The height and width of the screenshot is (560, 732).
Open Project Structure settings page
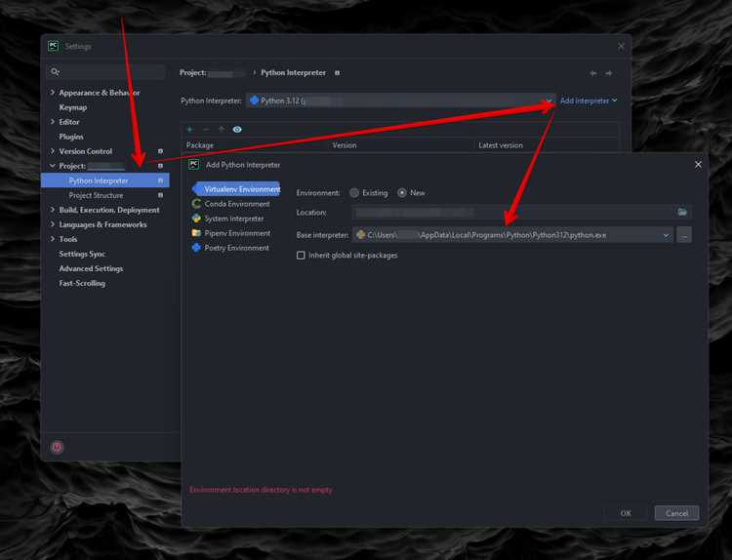click(96, 195)
